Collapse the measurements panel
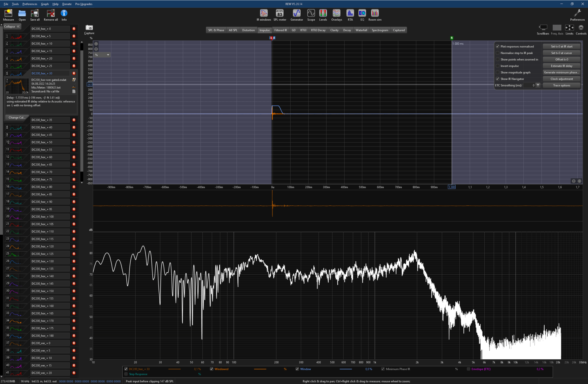Screen dimensions: 588x384 12,26
